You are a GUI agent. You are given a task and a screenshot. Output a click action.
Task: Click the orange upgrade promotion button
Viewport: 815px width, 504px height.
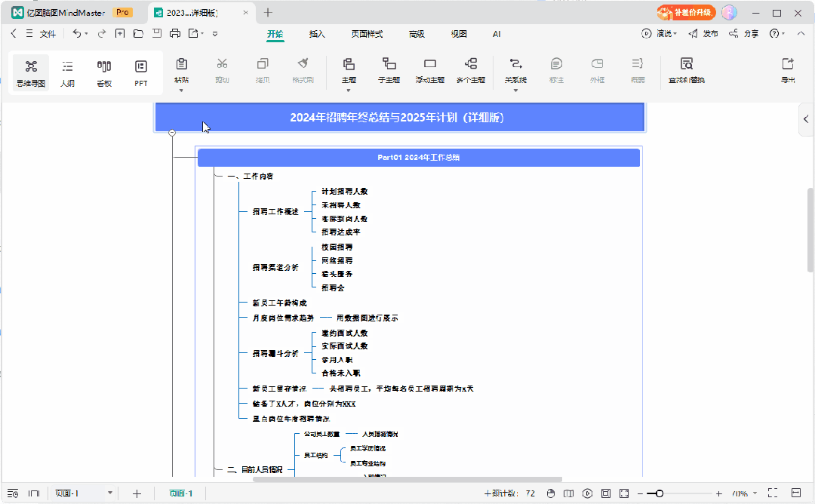[x=686, y=13]
